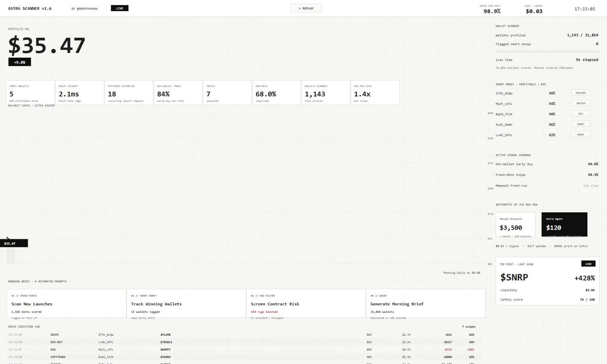The image size is (607, 364).
Task: Open the Generate Morning Brief card
Action: 425,305
